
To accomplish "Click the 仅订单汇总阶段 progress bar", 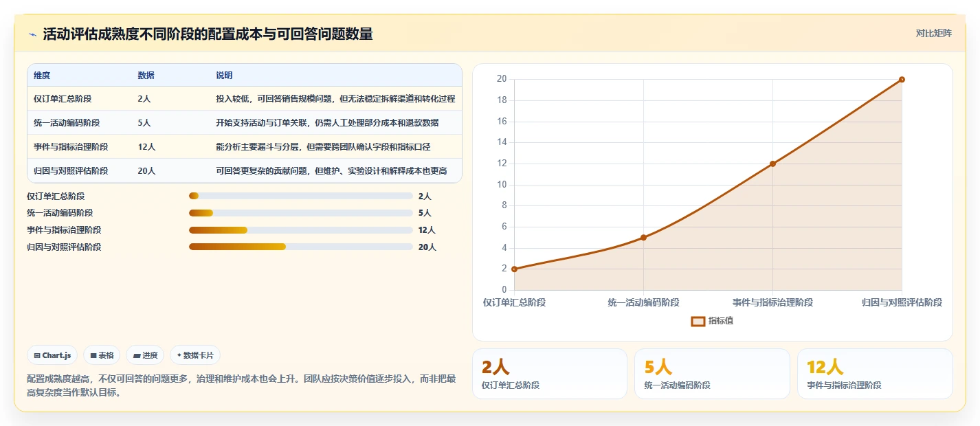I will click(x=301, y=196).
